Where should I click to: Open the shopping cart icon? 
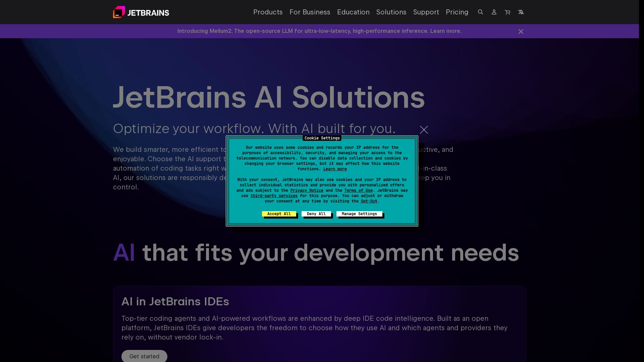click(507, 12)
